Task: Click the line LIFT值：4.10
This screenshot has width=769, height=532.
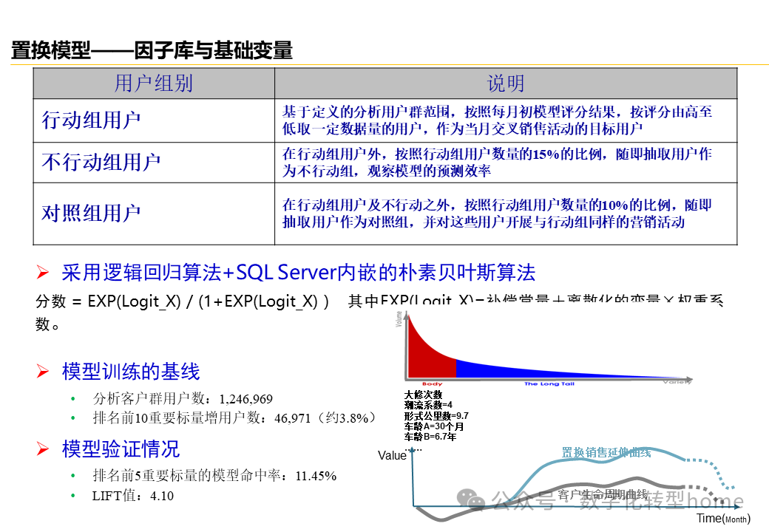Action: (133, 496)
